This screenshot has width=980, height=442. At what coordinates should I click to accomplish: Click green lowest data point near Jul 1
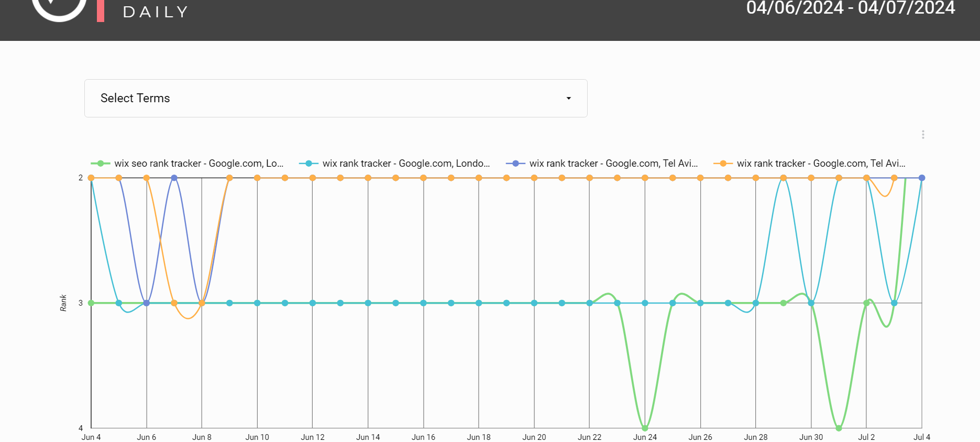839,428
